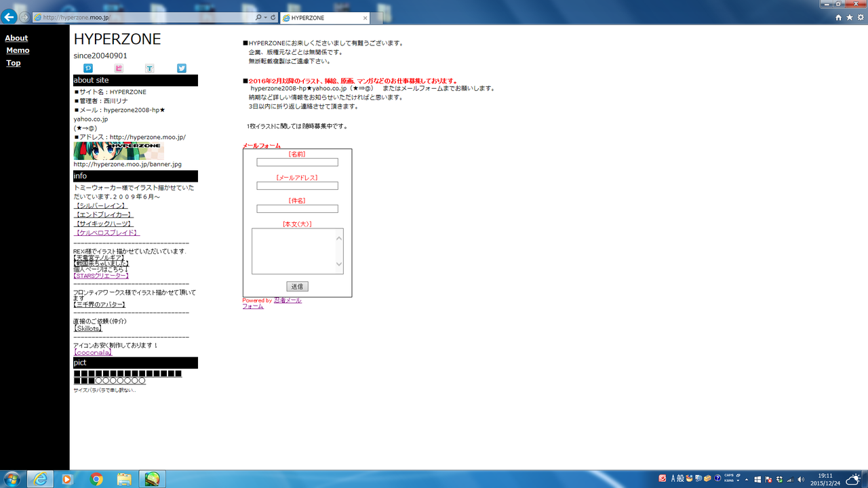868x488 pixels.
Task: Open the IME search function icon
Action: (698, 479)
